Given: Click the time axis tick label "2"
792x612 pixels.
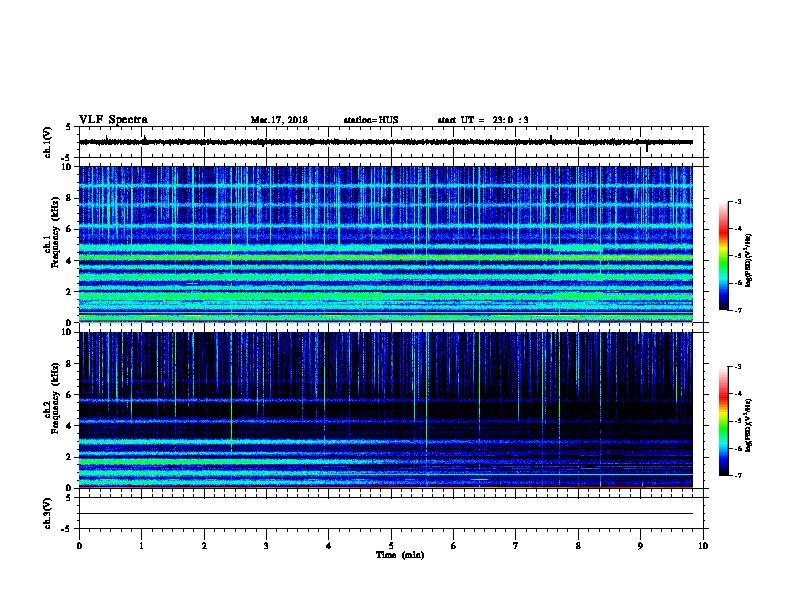Looking at the screenshot, I should coord(204,546).
